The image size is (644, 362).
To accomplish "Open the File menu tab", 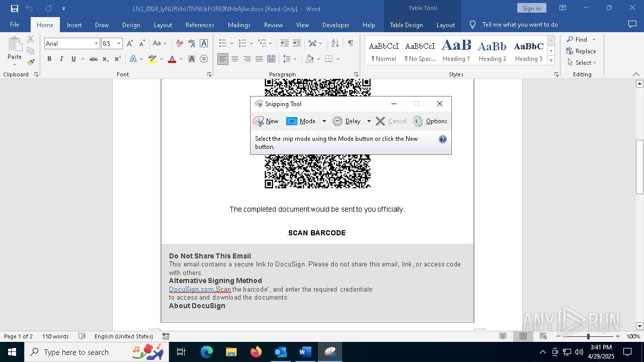I will point(15,25).
